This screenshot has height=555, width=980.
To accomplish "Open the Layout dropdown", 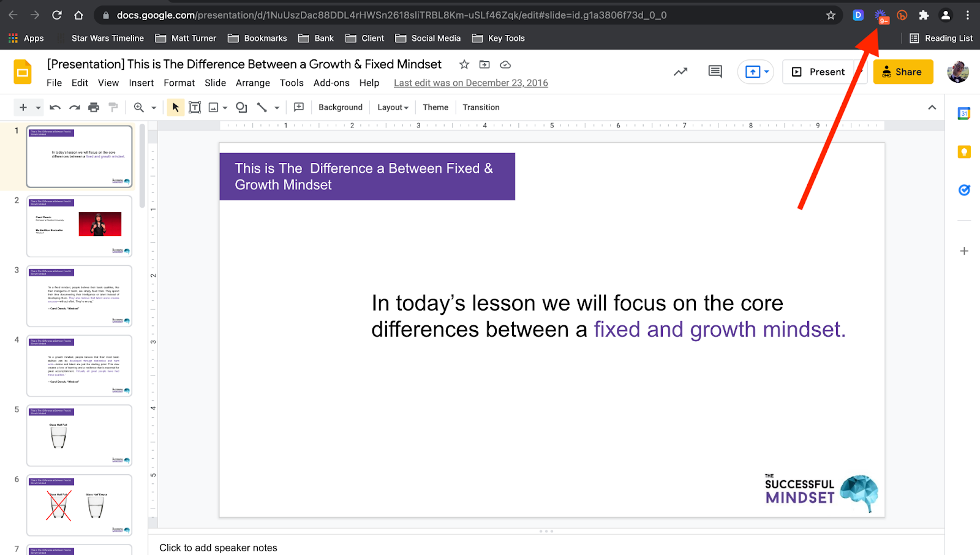I will [393, 107].
